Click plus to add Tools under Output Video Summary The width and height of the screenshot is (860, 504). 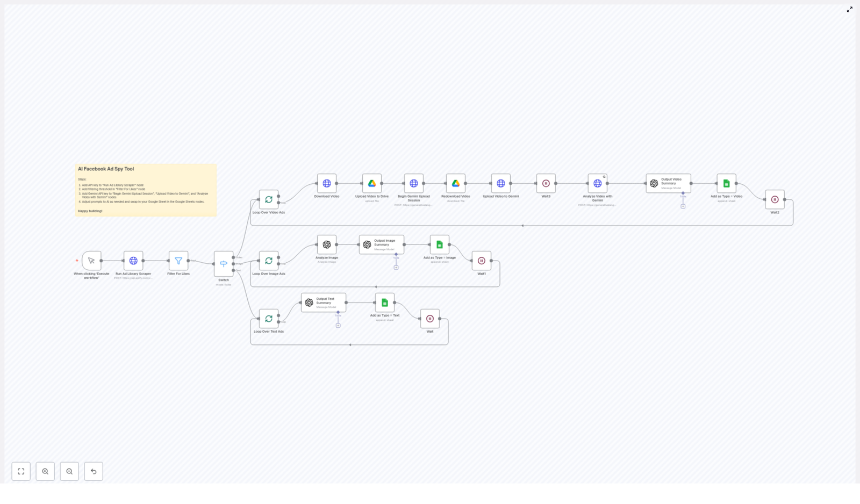(x=683, y=206)
